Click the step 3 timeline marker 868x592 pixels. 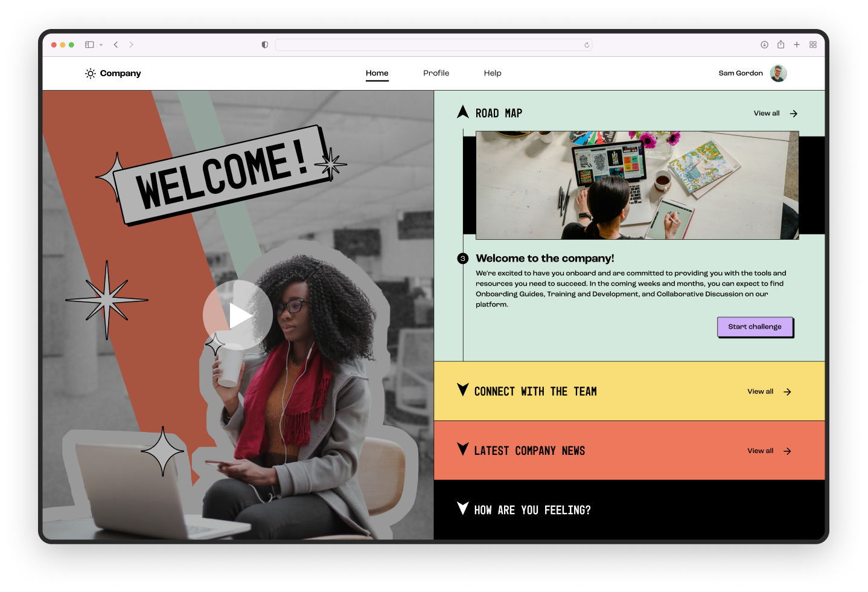click(463, 259)
